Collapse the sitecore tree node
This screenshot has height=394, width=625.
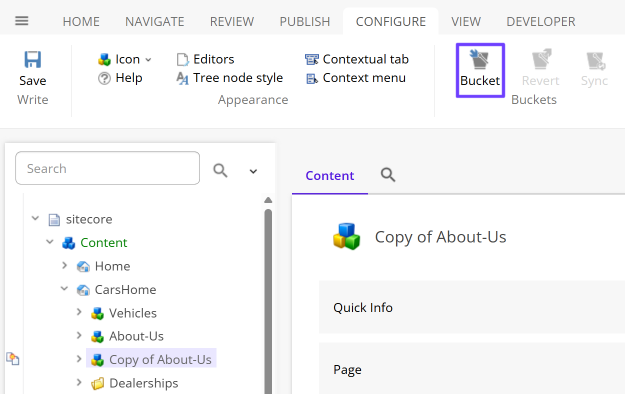[35, 218]
